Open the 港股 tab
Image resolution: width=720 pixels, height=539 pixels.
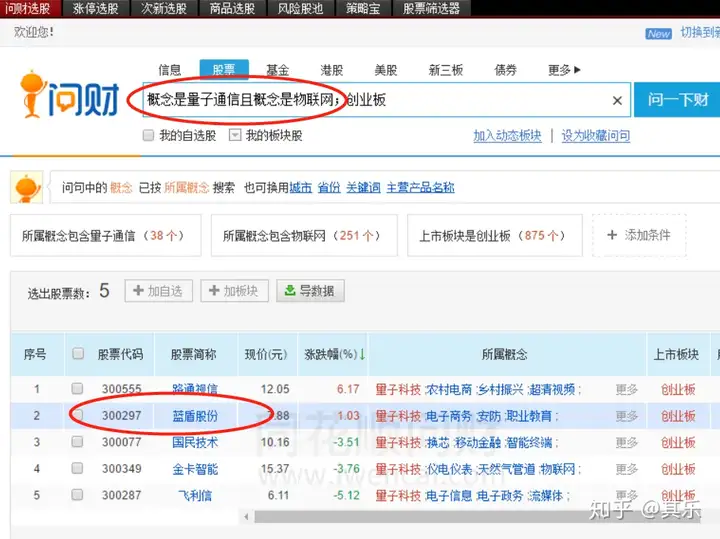(332, 70)
